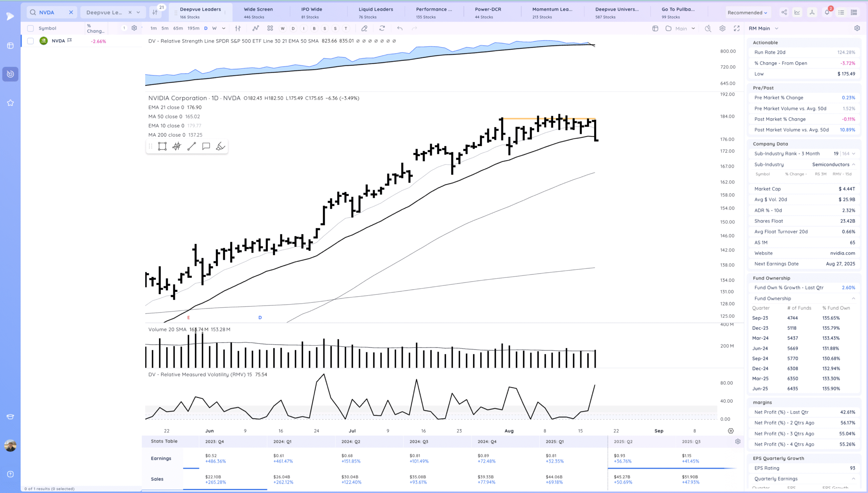Image resolution: width=868 pixels, height=493 pixels.
Task: Open notifications bell with badge 2
Action: 827,12
